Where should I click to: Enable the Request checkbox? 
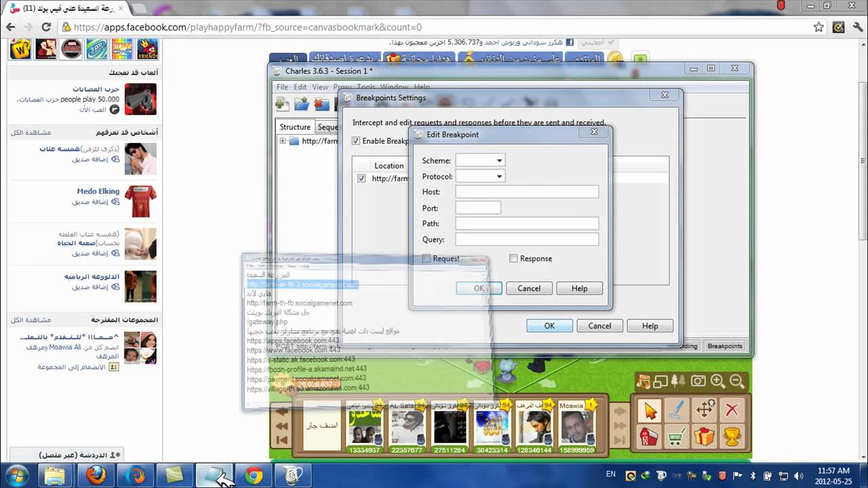click(427, 258)
